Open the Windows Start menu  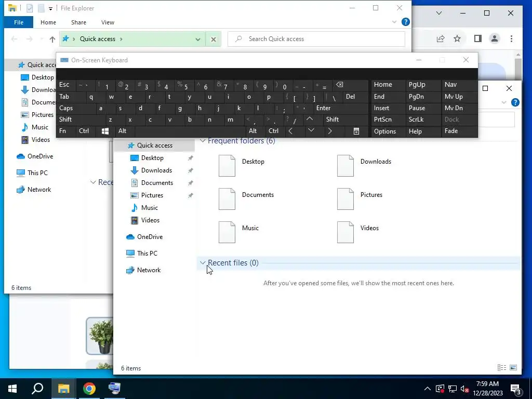[x=12, y=389]
